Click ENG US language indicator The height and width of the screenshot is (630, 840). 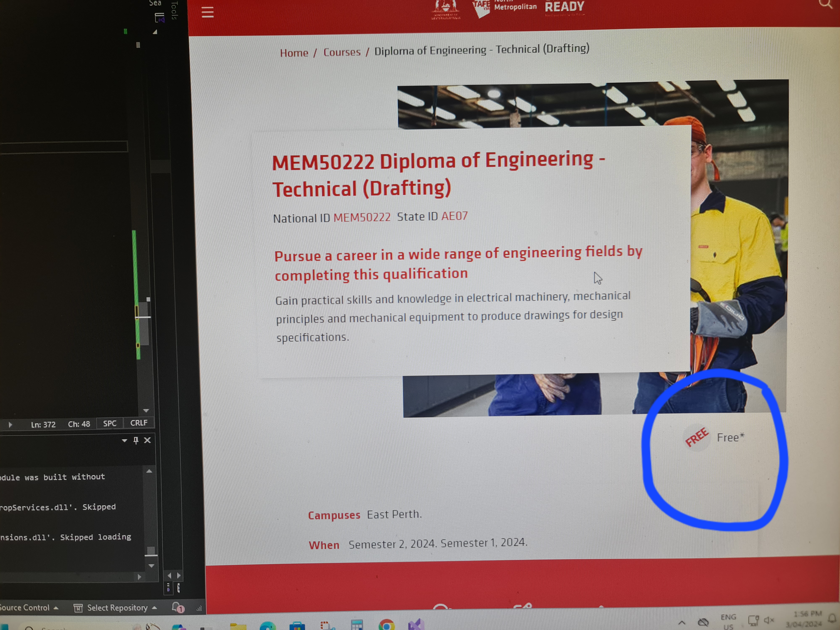click(x=728, y=622)
